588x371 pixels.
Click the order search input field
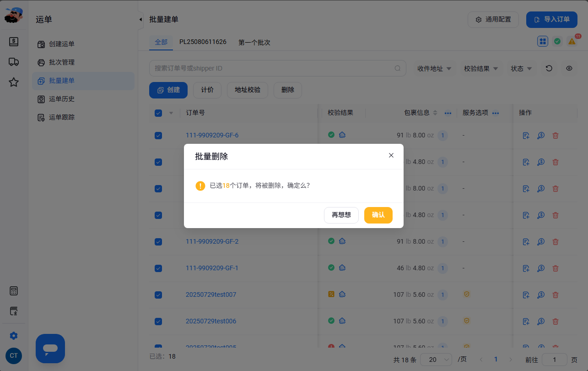point(278,68)
